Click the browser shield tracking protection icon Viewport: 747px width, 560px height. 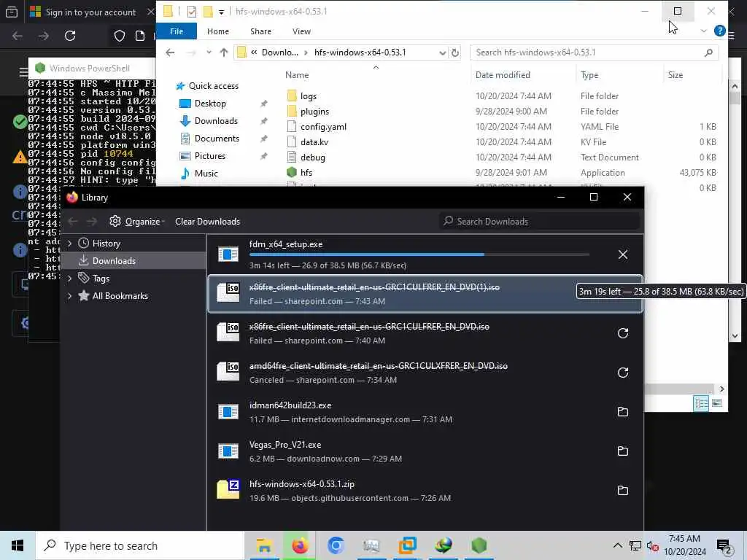[x=119, y=36]
